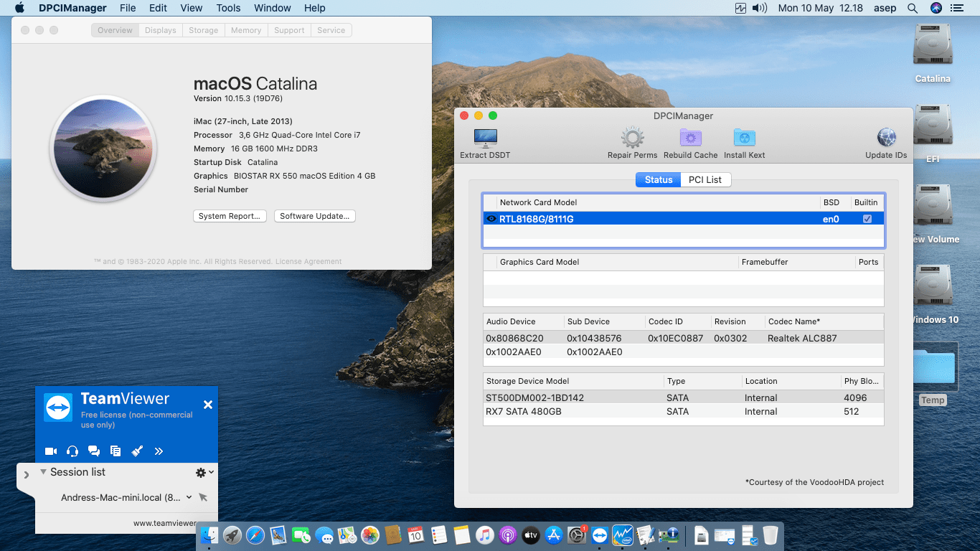Open the Window menu

click(x=272, y=8)
